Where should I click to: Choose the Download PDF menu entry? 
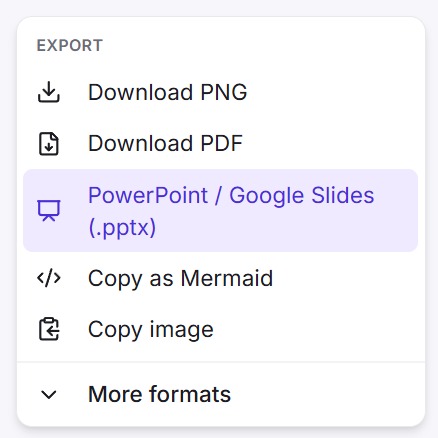tap(220, 144)
